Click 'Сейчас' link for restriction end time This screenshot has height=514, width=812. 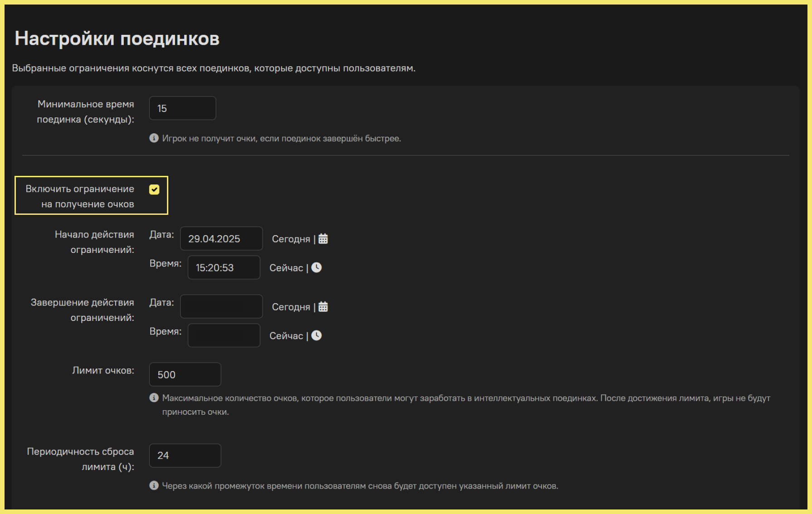pyautogui.click(x=286, y=336)
